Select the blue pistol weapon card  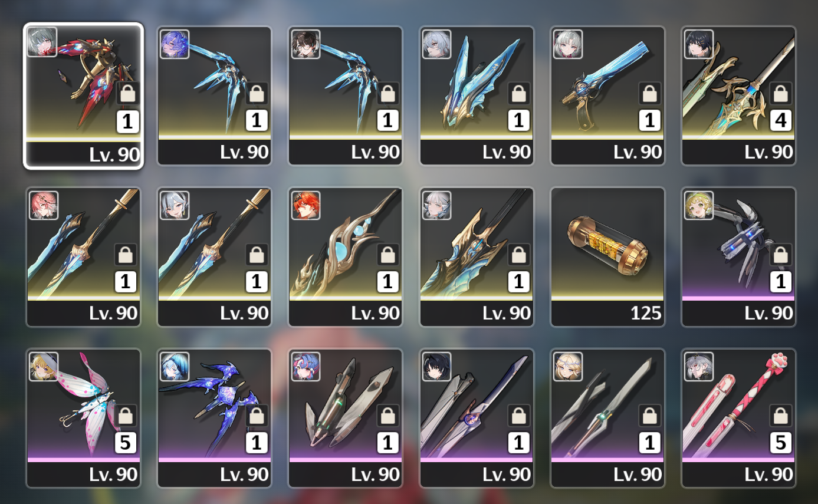click(607, 95)
